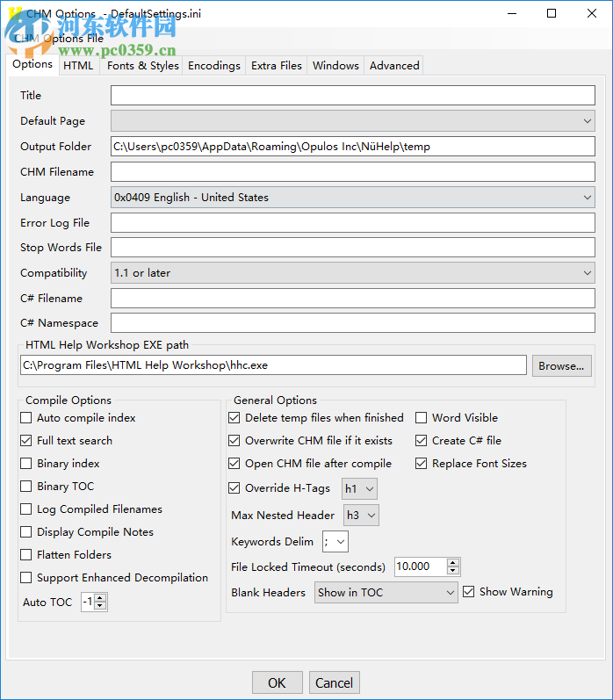The image size is (613, 700).
Task: Expand the Default Page dropdown
Action: pyautogui.click(x=353, y=121)
